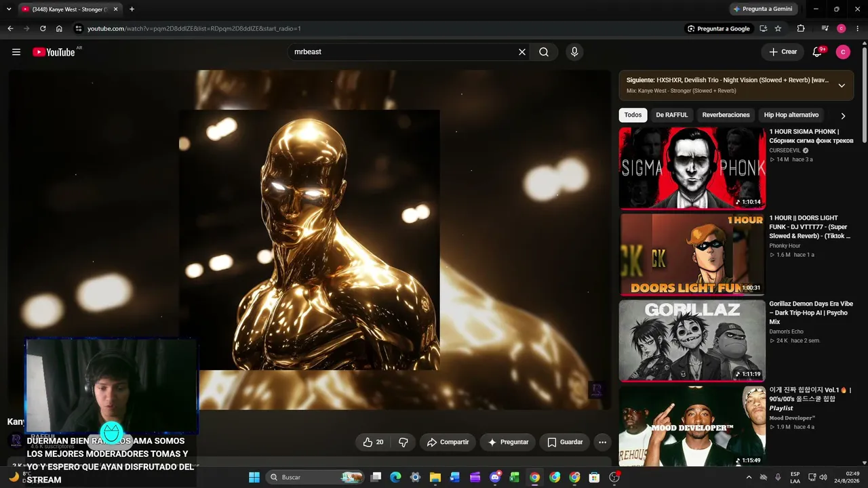This screenshot has width=868, height=488.
Task: Open the 1 HOUR SIGMA PHONK thumbnail
Action: point(692,168)
